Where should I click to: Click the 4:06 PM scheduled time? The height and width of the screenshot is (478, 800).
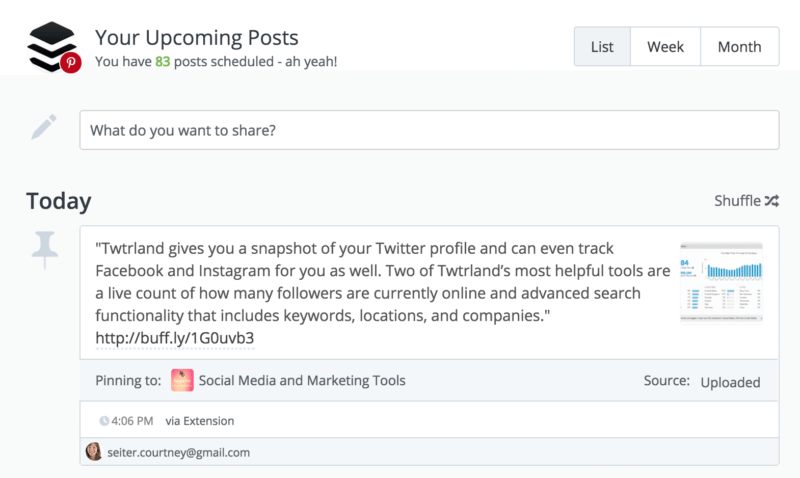pyautogui.click(x=132, y=421)
